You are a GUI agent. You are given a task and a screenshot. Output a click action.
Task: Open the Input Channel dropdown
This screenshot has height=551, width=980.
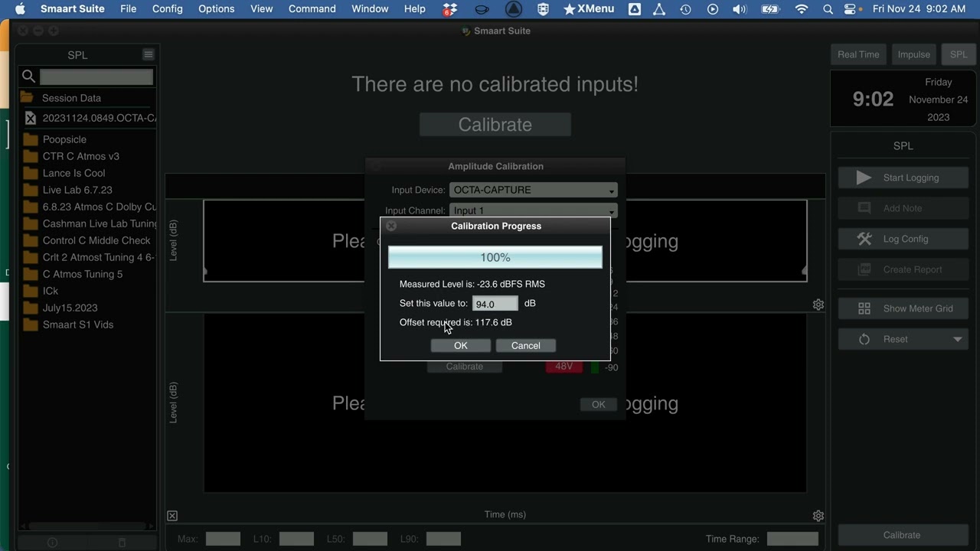click(534, 210)
